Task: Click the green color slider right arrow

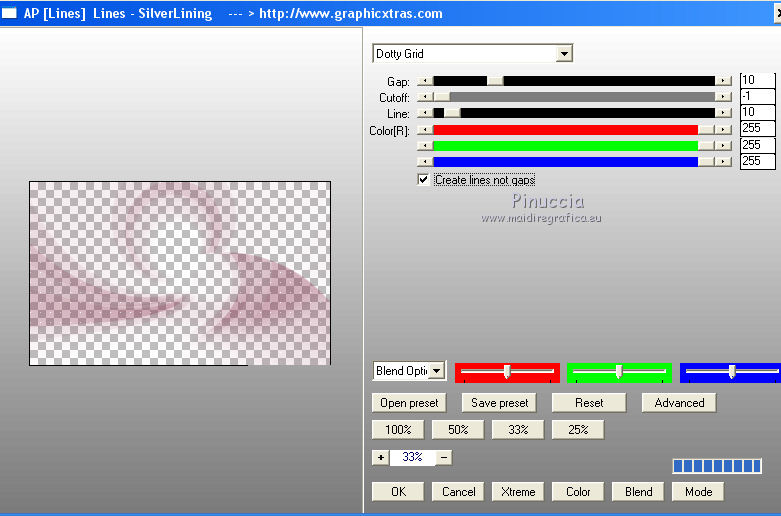Action: click(723, 146)
